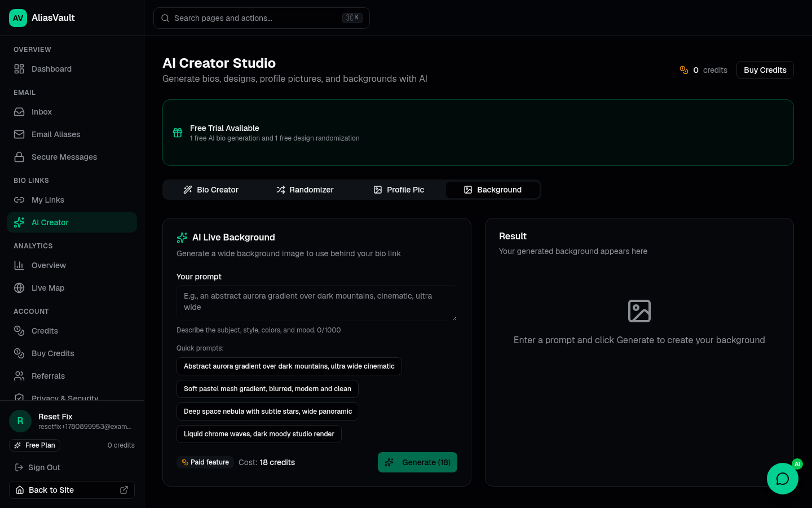Image resolution: width=812 pixels, height=508 pixels.
Task: Click the Inbox tray icon
Action: [19, 112]
